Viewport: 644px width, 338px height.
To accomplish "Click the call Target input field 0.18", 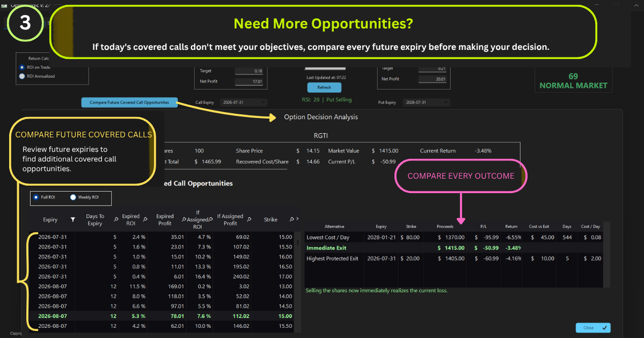I will (249, 71).
